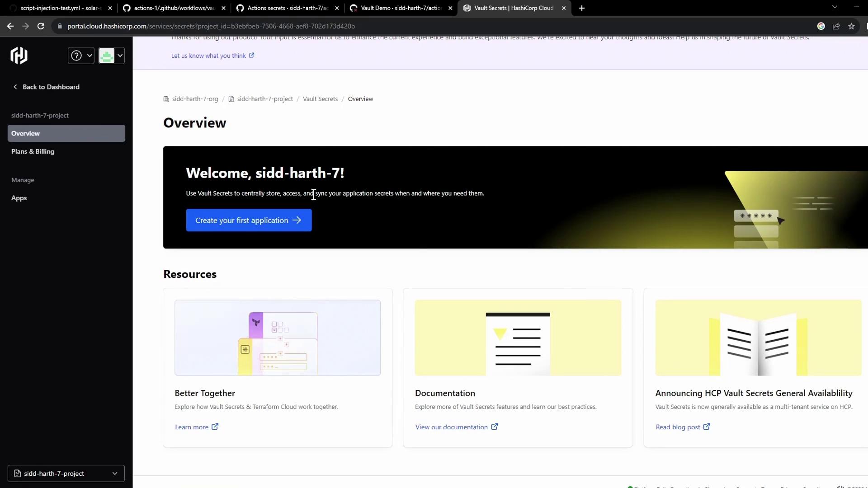
Task: Open a new browser tab with plus icon
Action: point(582,8)
